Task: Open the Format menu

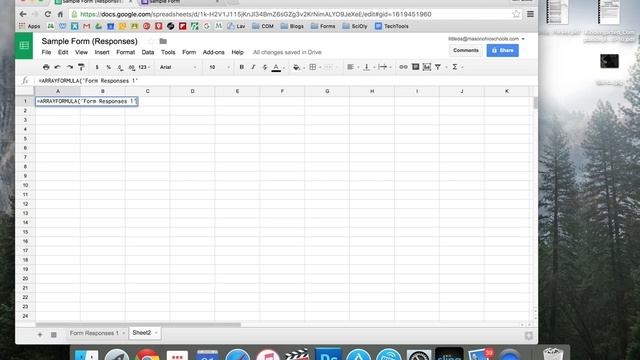Action: [125, 52]
